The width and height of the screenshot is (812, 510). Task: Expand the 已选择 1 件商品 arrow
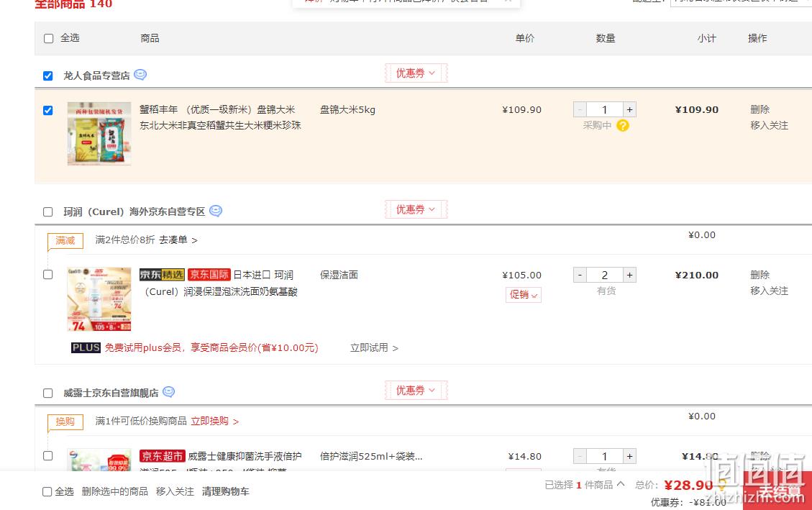pos(621,484)
